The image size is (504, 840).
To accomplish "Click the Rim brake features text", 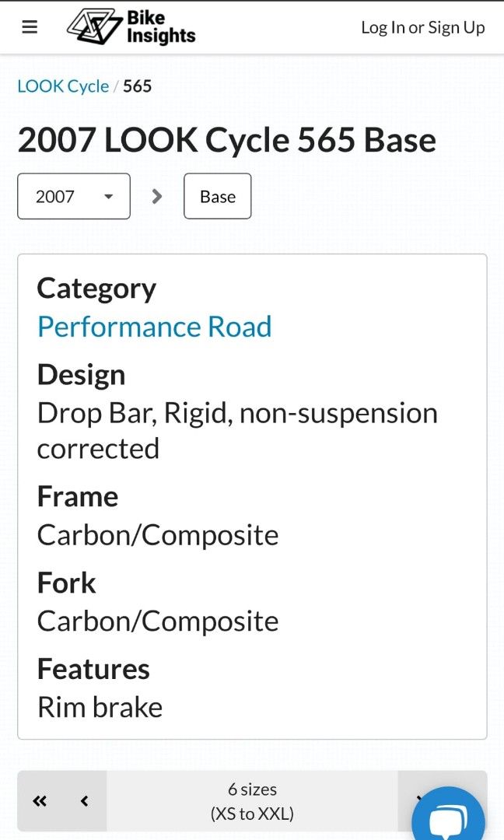I will click(x=100, y=707).
